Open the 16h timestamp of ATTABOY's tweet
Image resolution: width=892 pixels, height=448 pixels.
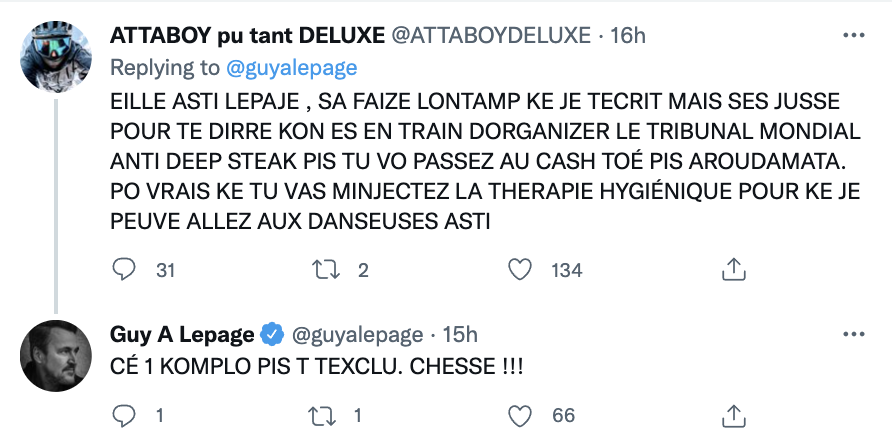pos(628,35)
